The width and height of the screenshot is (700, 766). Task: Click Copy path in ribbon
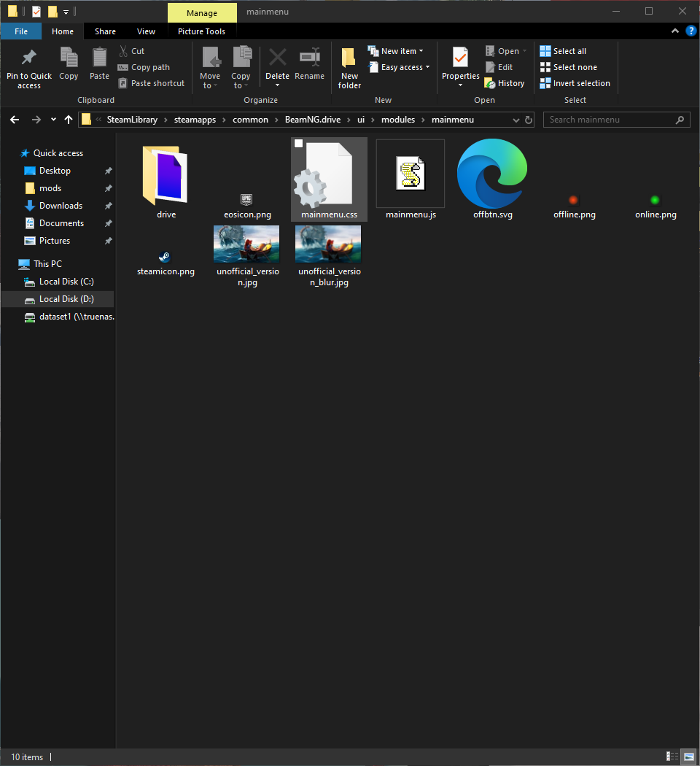coord(144,67)
